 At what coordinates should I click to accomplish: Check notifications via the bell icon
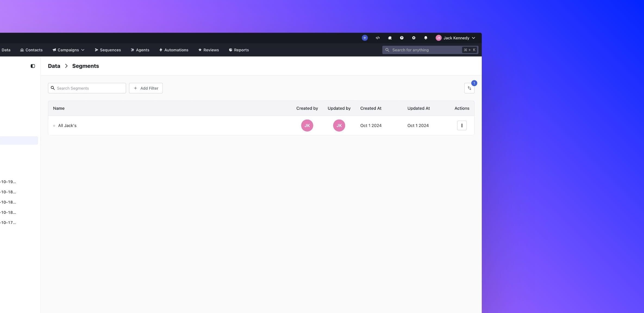tap(426, 38)
